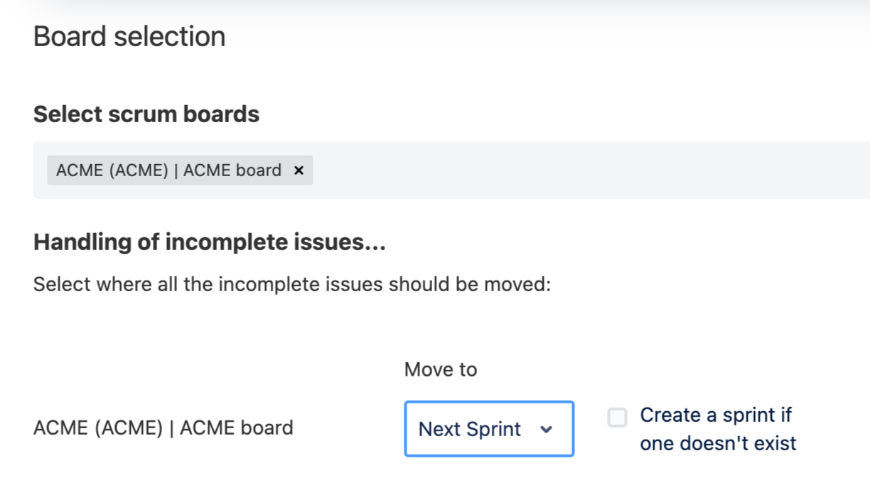Click "ACME board" text in the row label
This screenshot has height=495, width=870.
239,428
